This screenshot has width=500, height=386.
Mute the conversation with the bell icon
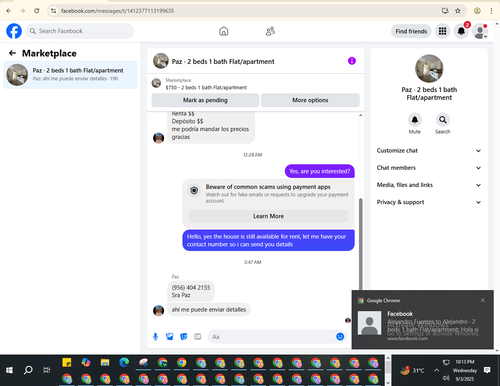pos(415,120)
